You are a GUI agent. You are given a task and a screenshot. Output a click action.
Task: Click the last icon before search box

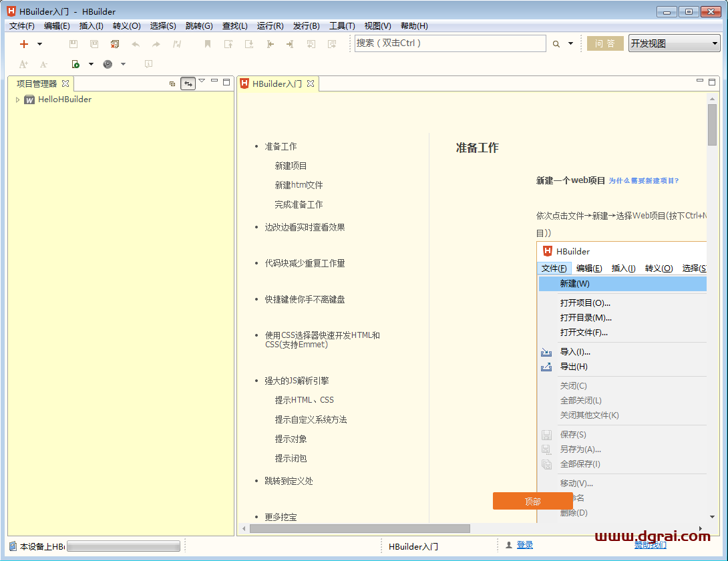(332, 44)
